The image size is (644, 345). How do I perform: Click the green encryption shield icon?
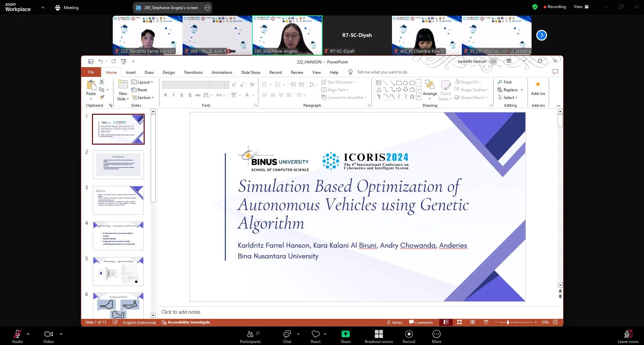coord(535,7)
